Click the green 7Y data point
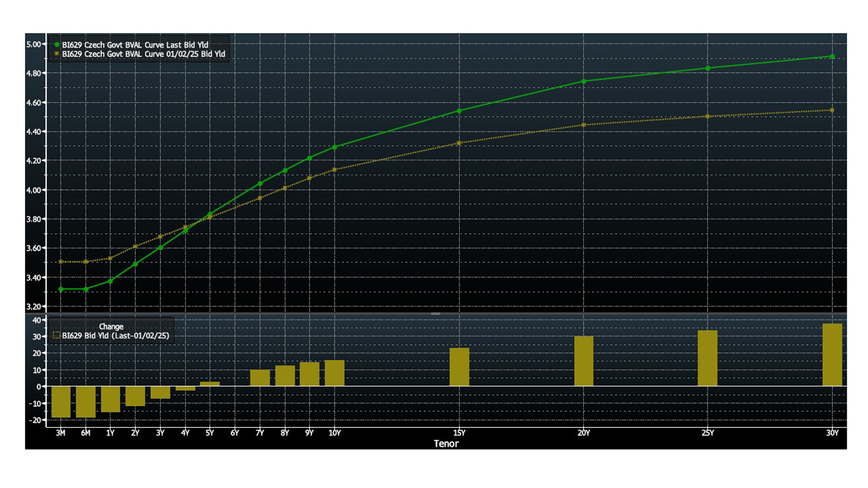 tap(260, 184)
